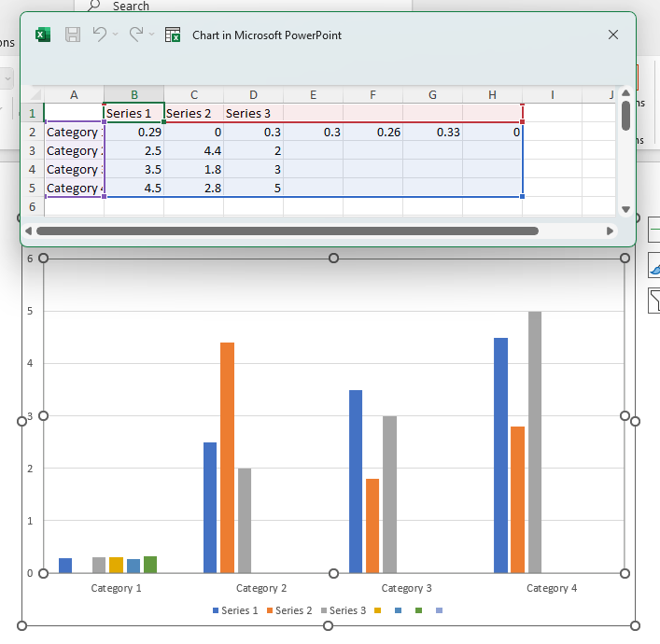Click the Chart Filters funnel icon
Screen dimensions: 660x644
[653, 300]
